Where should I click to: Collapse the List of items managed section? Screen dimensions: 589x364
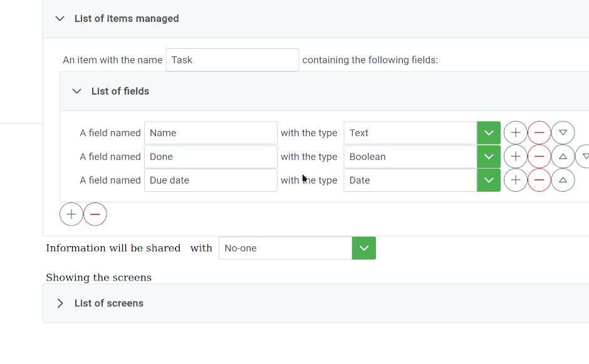click(x=60, y=18)
